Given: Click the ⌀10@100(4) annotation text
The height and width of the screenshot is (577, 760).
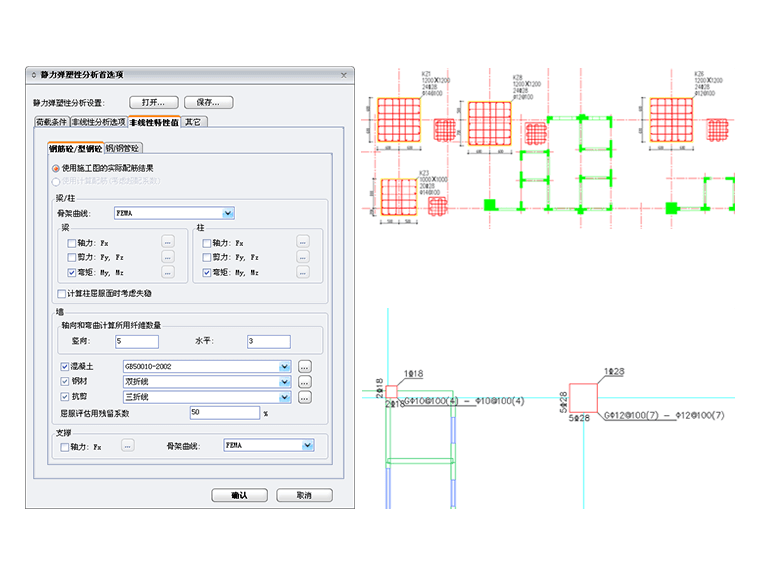Looking at the screenshot, I should pos(500,401).
